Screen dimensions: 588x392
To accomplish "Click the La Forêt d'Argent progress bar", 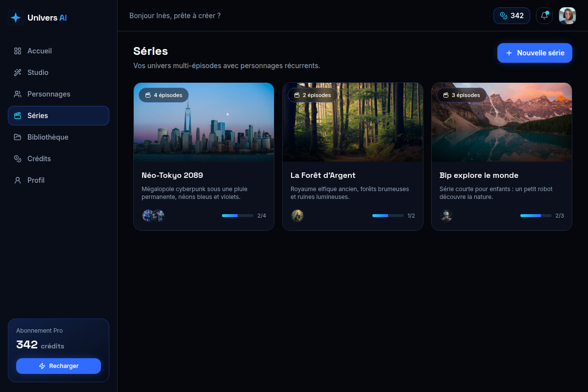I will (388, 216).
